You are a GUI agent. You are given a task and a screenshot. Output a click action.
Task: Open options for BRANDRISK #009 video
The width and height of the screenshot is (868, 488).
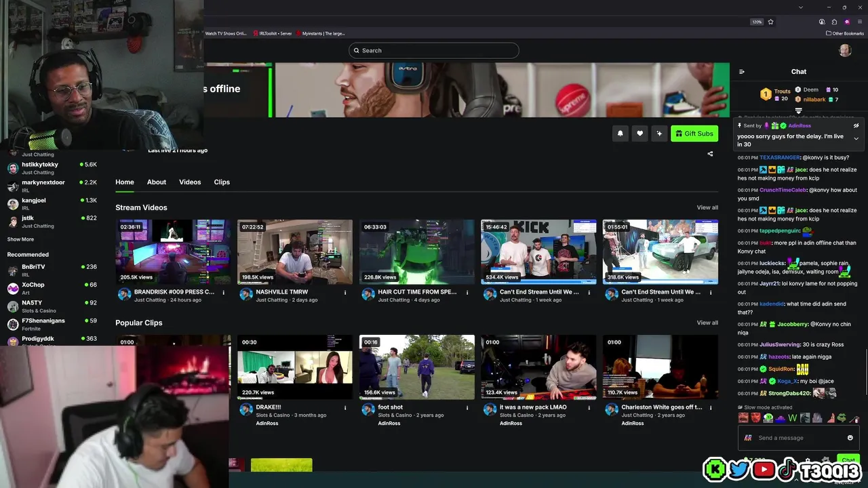coord(223,293)
